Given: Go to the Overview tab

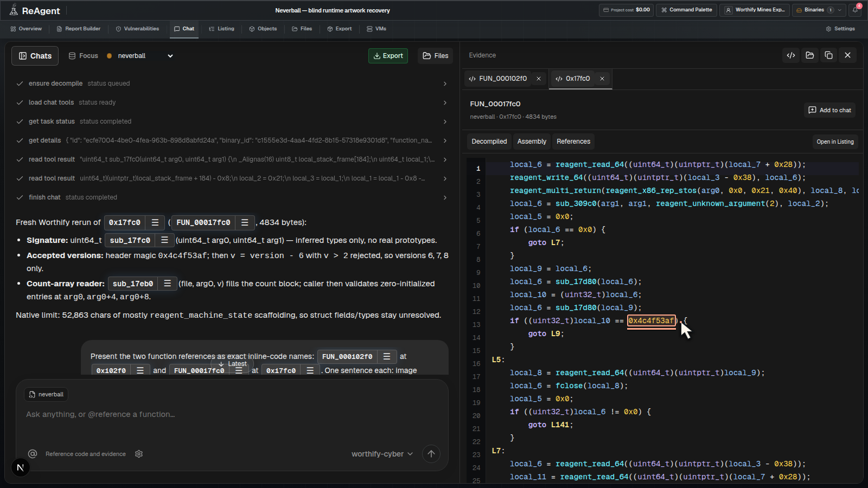Looking at the screenshot, I should coord(26,29).
